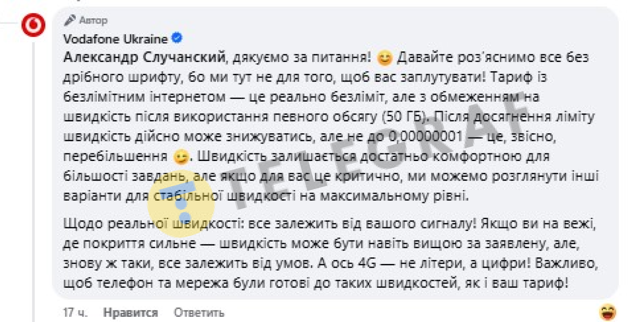The width and height of the screenshot is (644, 322).
Task: Click the smiling emoji after питання!
Action: (x=384, y=58)
